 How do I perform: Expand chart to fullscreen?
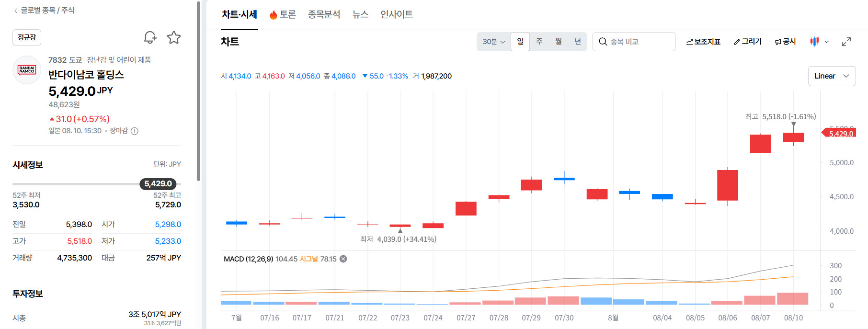click(846, 42)
